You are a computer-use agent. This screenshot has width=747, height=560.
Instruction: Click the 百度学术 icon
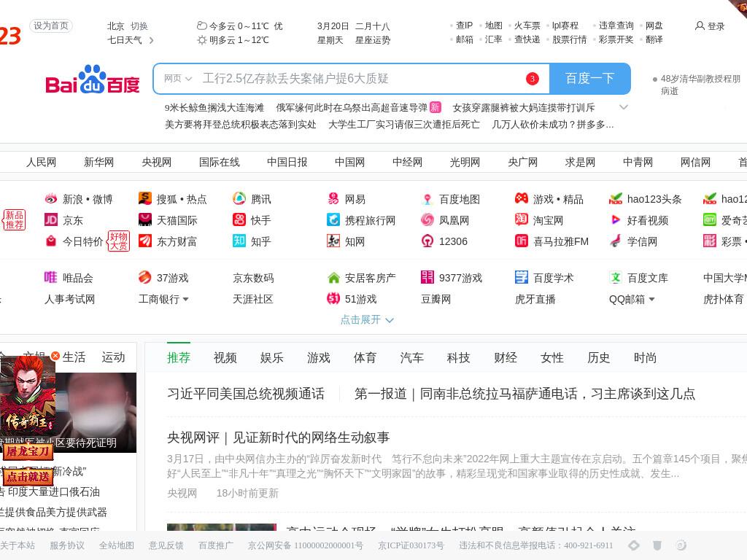[x=522, y=277]
